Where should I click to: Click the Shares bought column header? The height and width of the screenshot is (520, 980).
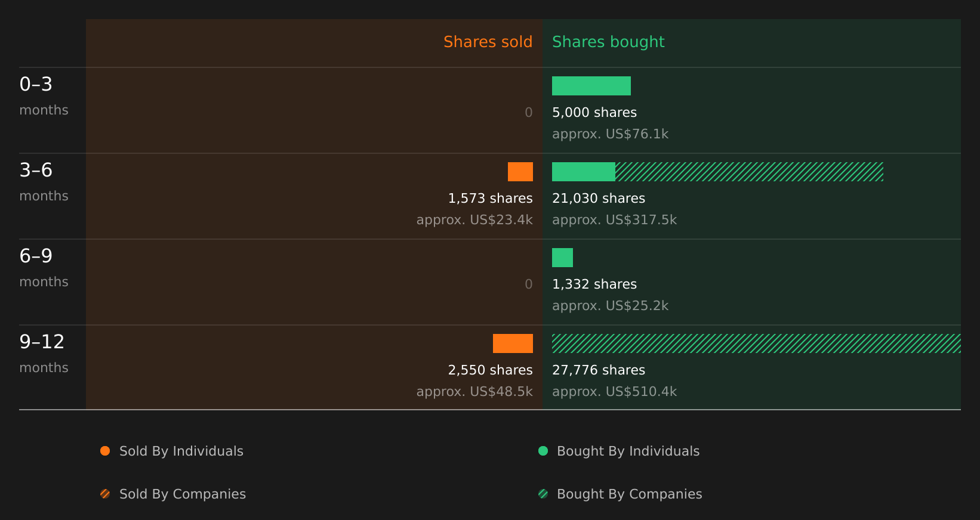click(608, 42)
